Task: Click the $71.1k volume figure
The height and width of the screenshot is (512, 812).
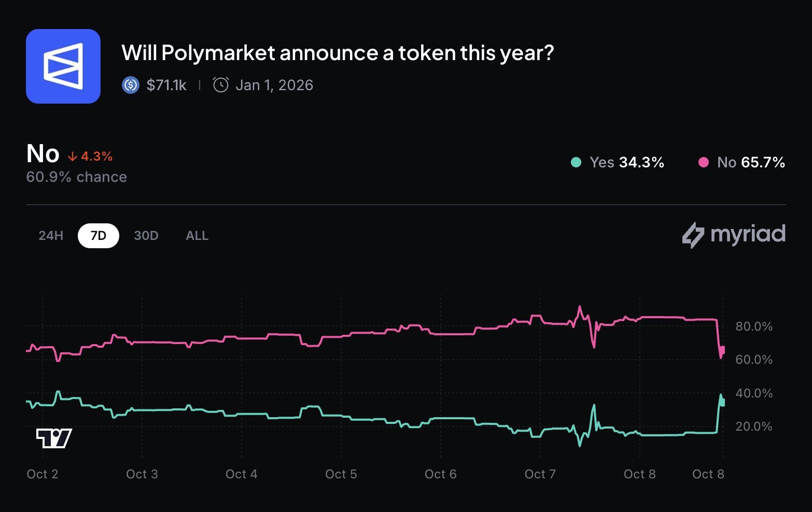Action: click(166, 84)
